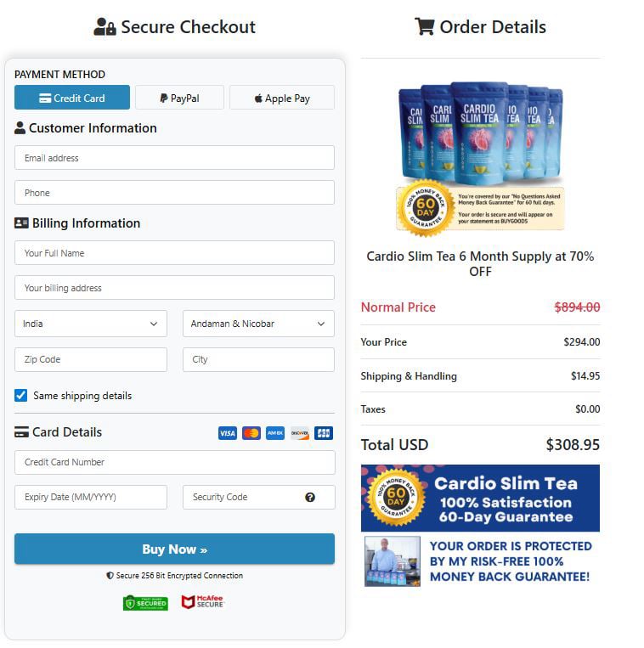Click the Visa card icon
The width and height of the screenshot is (644, 648).
point(227,433)
